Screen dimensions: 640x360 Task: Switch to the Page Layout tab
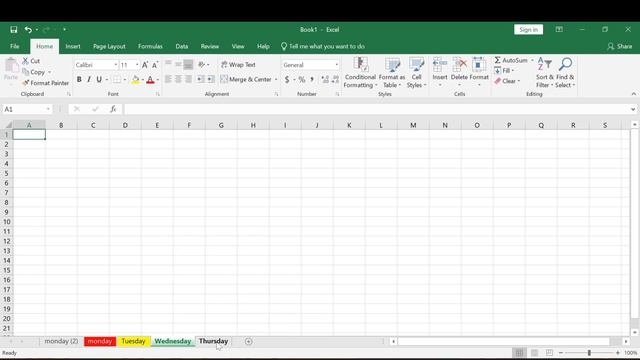click(109, 47)
